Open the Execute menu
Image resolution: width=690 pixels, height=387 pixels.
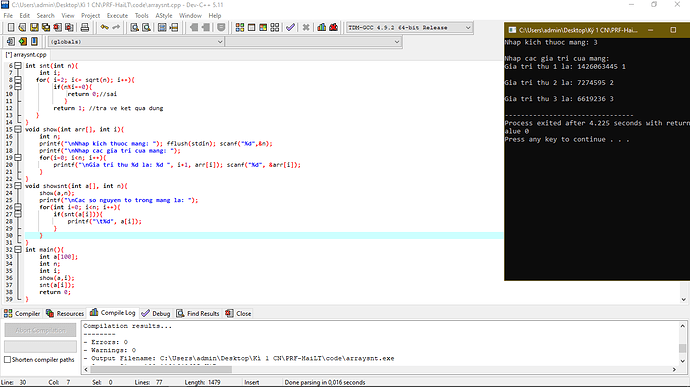coord(117,15)
